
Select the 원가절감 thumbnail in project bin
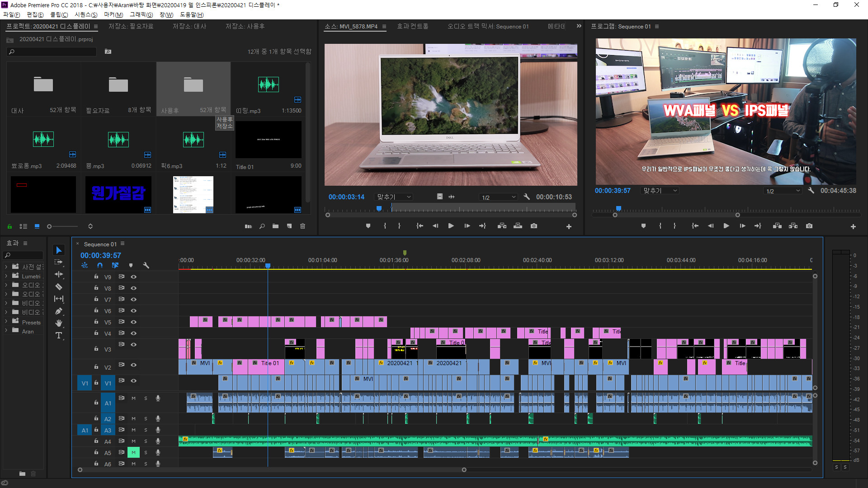[x=118, y=193]
